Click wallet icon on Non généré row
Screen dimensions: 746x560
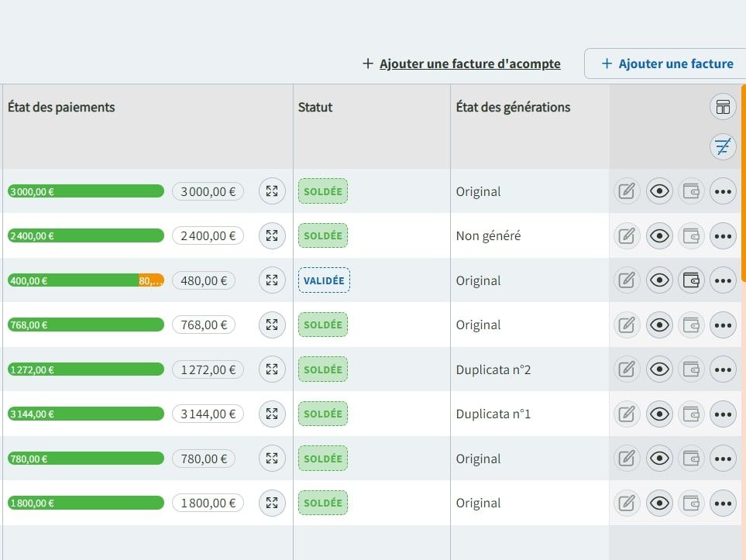pos(691,235)
